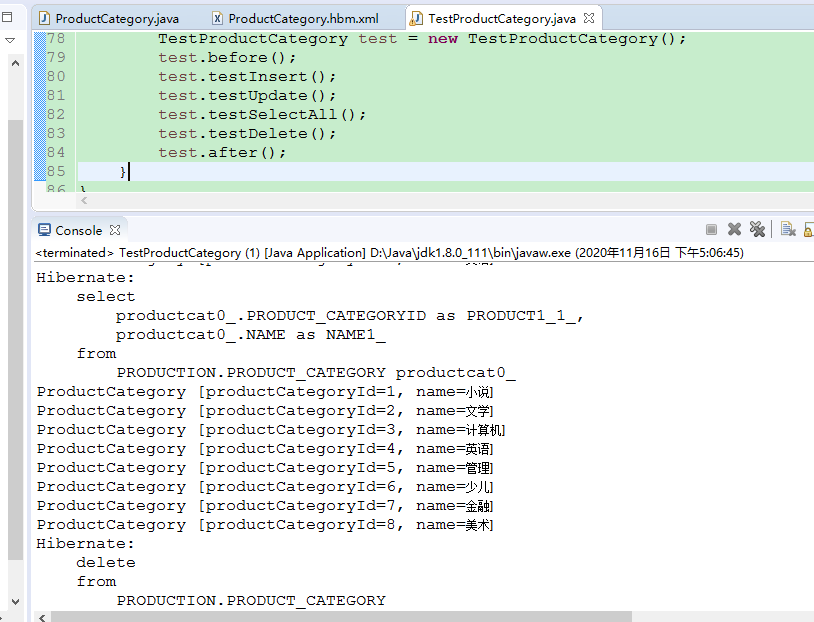Click the console output row productCategoryId=4
The width and height of the screenshot is (814, 622).
point(265,449)
